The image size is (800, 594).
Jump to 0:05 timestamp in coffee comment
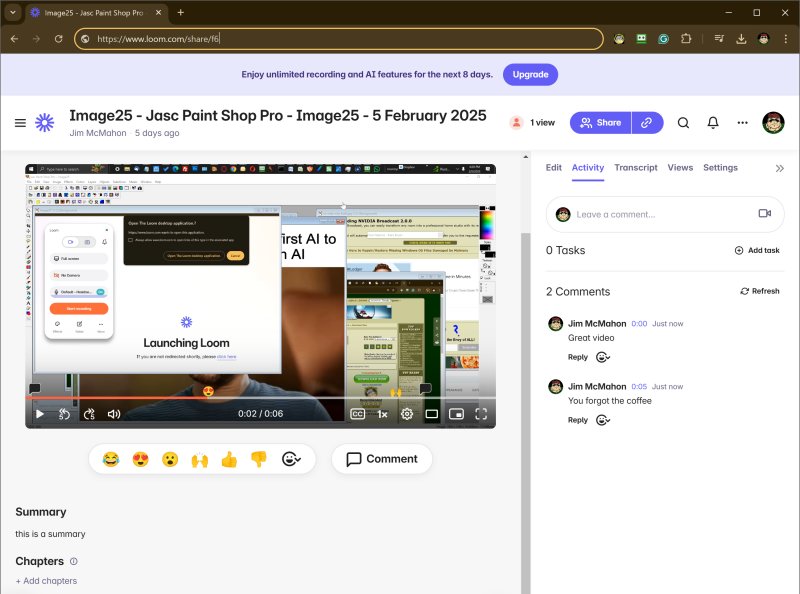point(639,387)
